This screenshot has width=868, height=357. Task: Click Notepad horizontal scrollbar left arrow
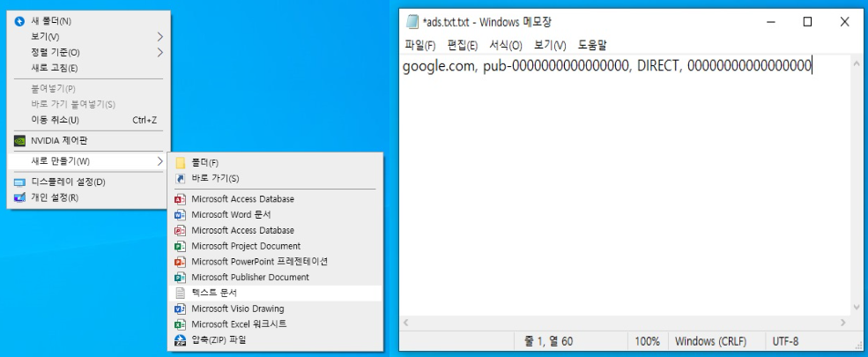click(405, 322)
